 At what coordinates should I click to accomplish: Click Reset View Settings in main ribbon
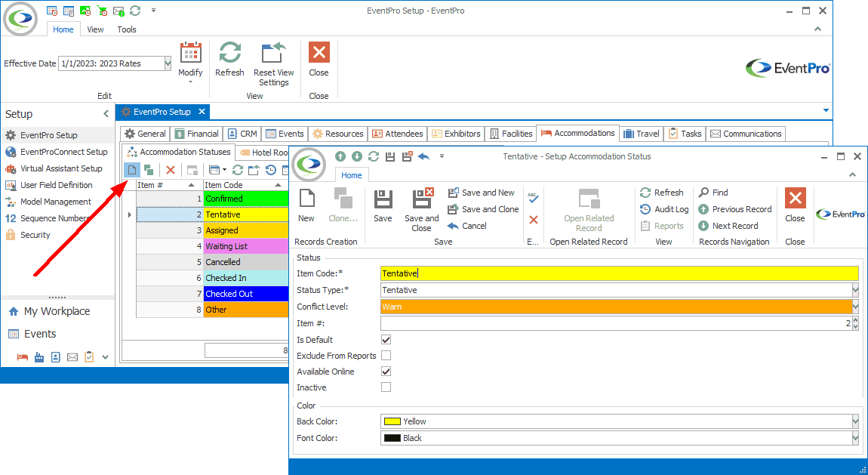pos(273,64)
